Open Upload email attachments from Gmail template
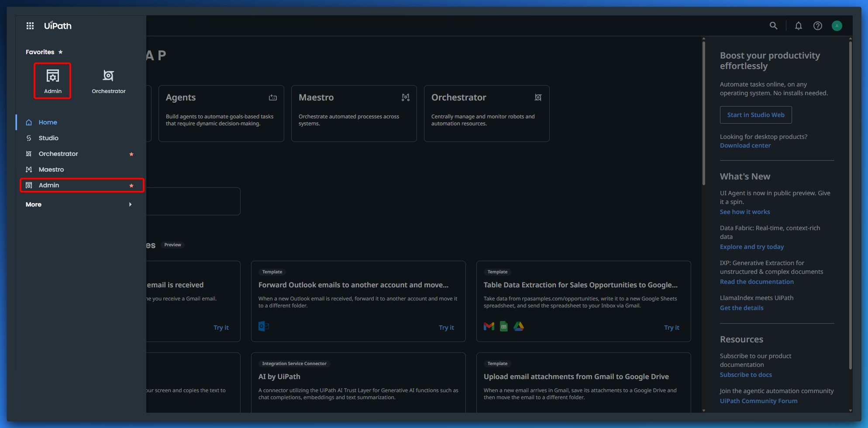This screenshot has height=428, width=868. (584, 383)
